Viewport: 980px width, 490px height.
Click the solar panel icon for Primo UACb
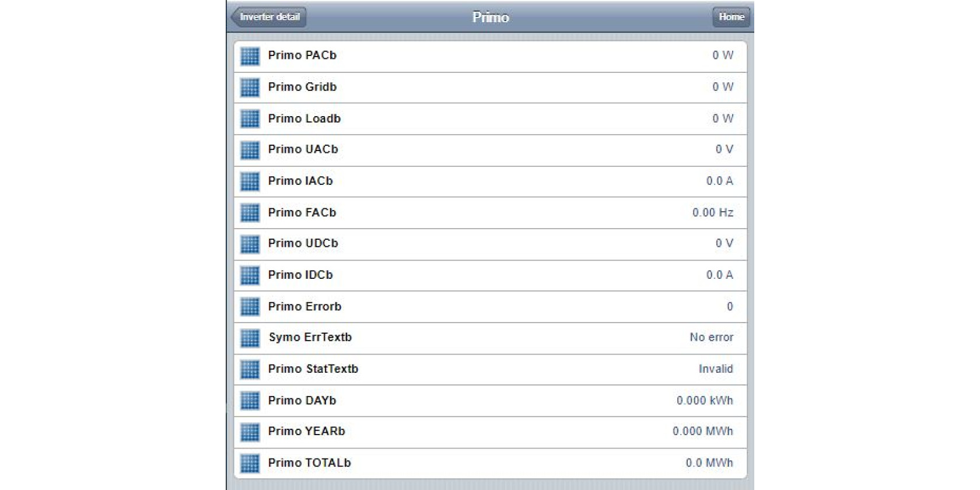(250, 150)
